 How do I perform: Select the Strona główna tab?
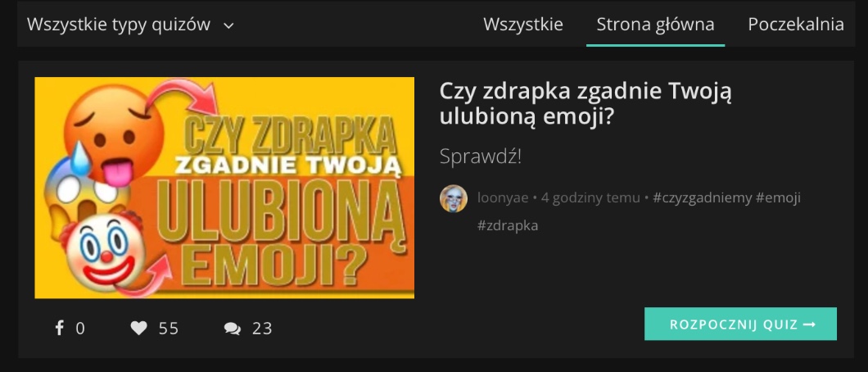655,25
